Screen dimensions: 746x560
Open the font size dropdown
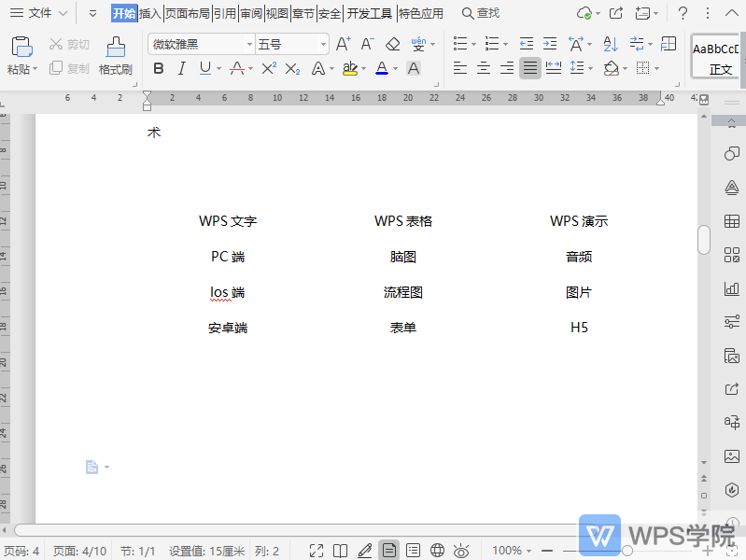pyautogui.click(x=324, y=44)
